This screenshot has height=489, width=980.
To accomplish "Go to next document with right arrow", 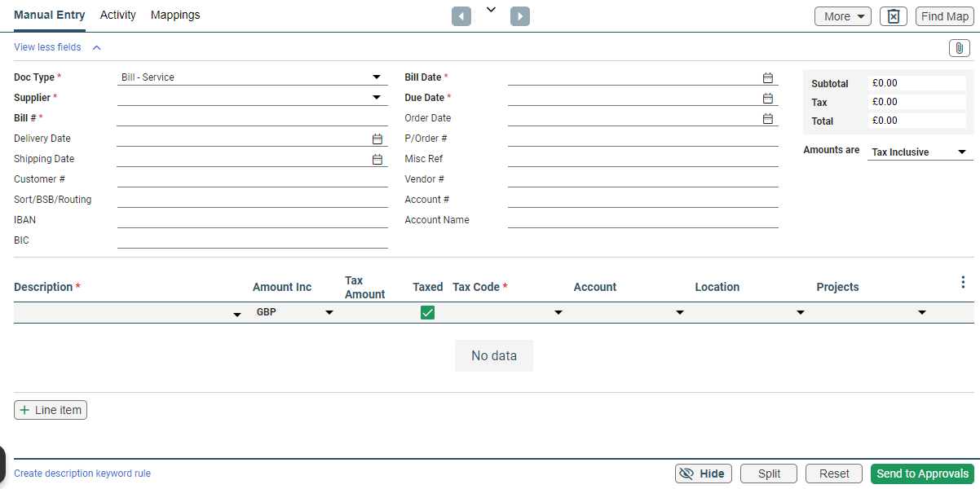I will [x=519, y=15].
